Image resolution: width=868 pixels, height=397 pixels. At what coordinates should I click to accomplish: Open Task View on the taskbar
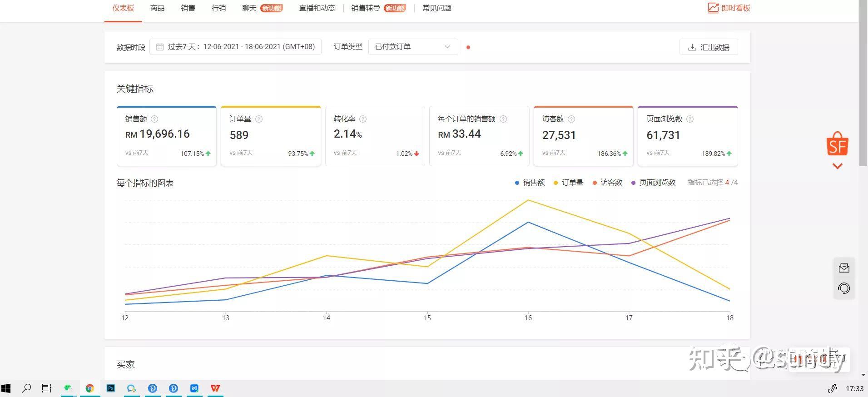47,388
